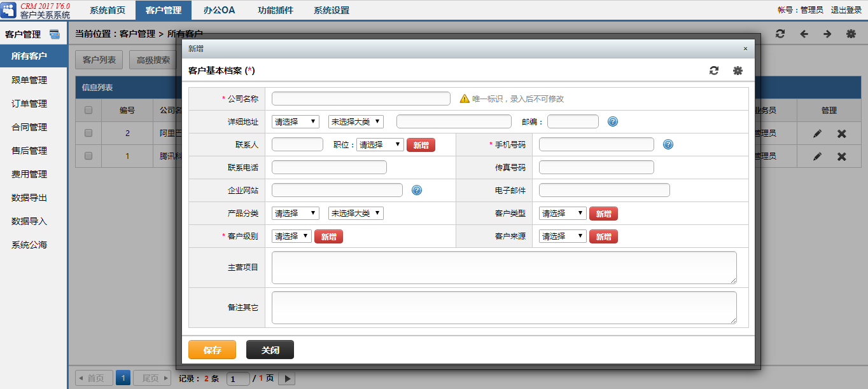Click the help icon next to 邮编 field

click(x=613, y=121)
